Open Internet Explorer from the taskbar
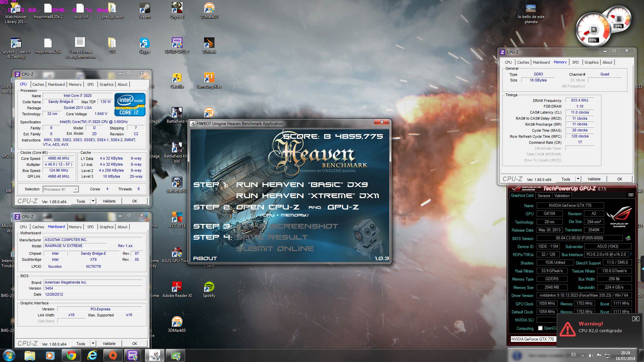 tap(92, 355)
